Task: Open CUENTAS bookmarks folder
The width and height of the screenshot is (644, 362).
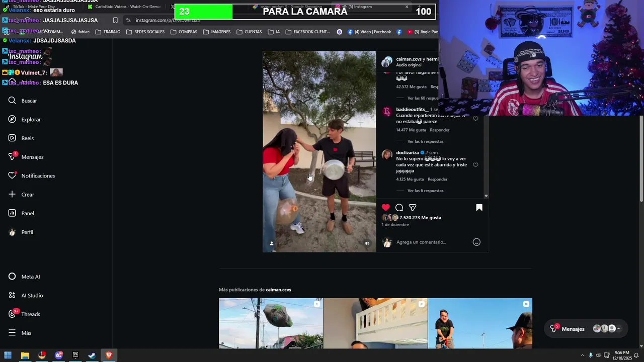Action: [249, 32]
